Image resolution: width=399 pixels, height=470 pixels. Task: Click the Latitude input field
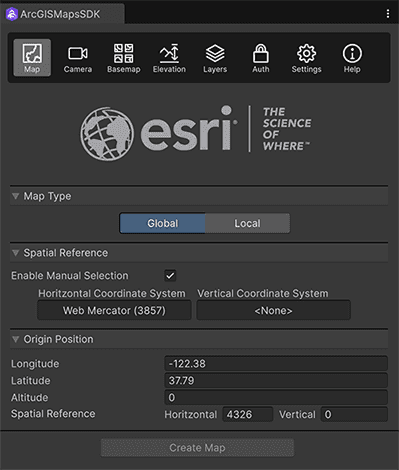(276, 380)
